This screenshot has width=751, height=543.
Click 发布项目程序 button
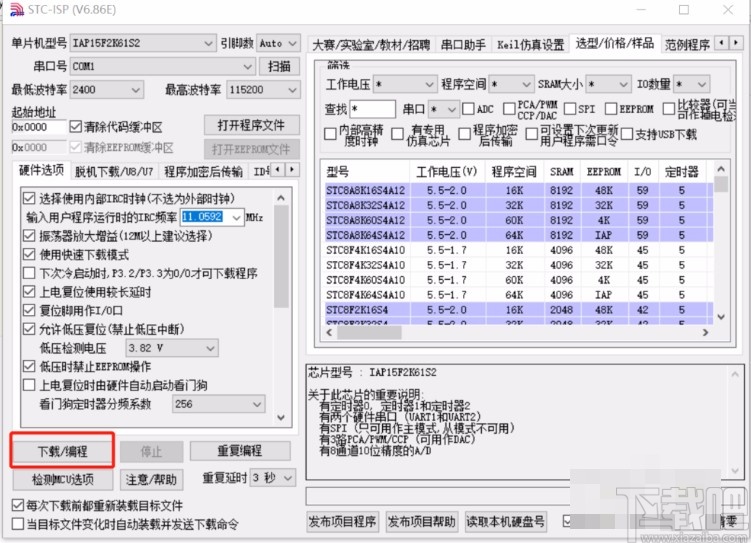[x=342, y=521]
